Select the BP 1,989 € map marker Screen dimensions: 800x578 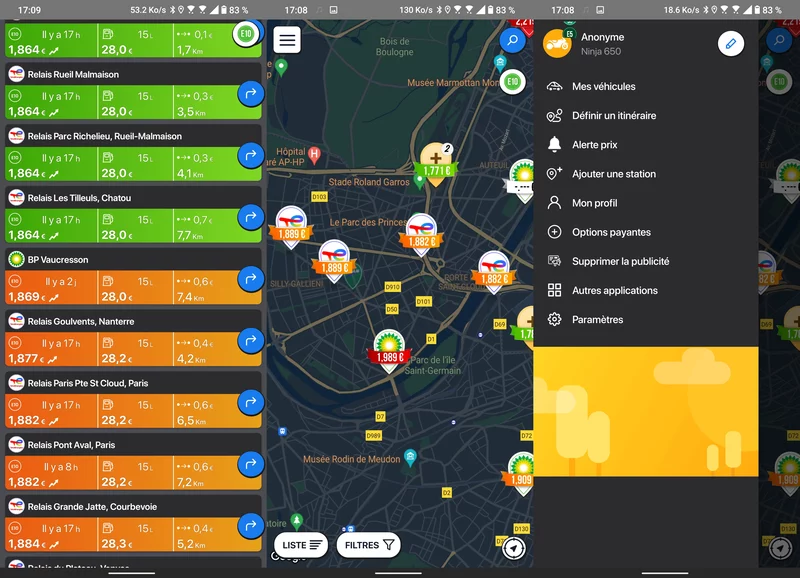click(x=389, y=350)
